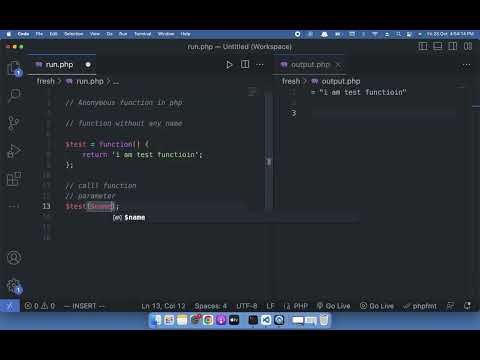This screenshot has width=480, height=360.
Task: Click the clock in the macOS menu bar
Action: [x=450, y=34]
